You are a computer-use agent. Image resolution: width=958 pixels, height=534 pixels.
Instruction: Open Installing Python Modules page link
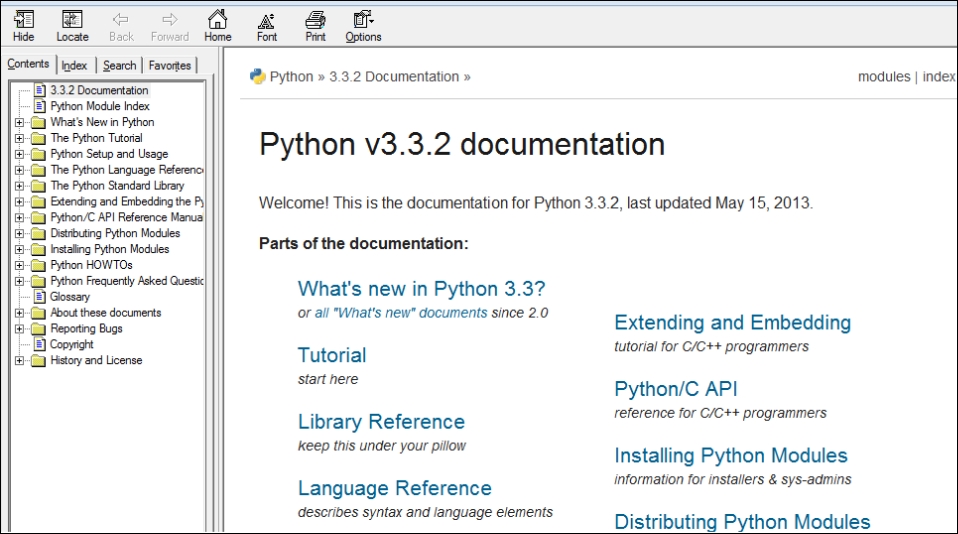731,455
